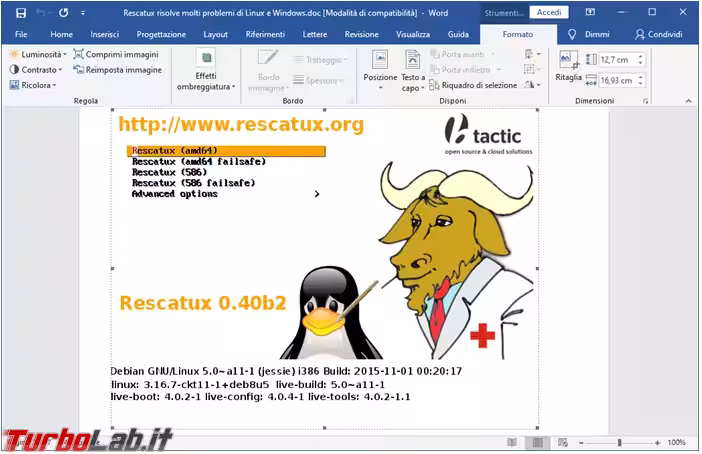Open the Revisione ribbon tab
The height and width of the screenshot is (454, 702).
tap(361, 34)
